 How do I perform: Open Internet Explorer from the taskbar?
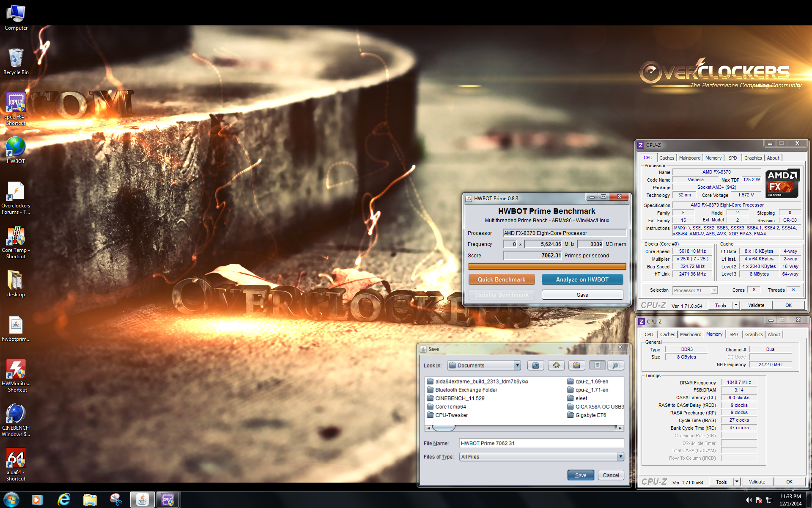(x=64, y=500)
